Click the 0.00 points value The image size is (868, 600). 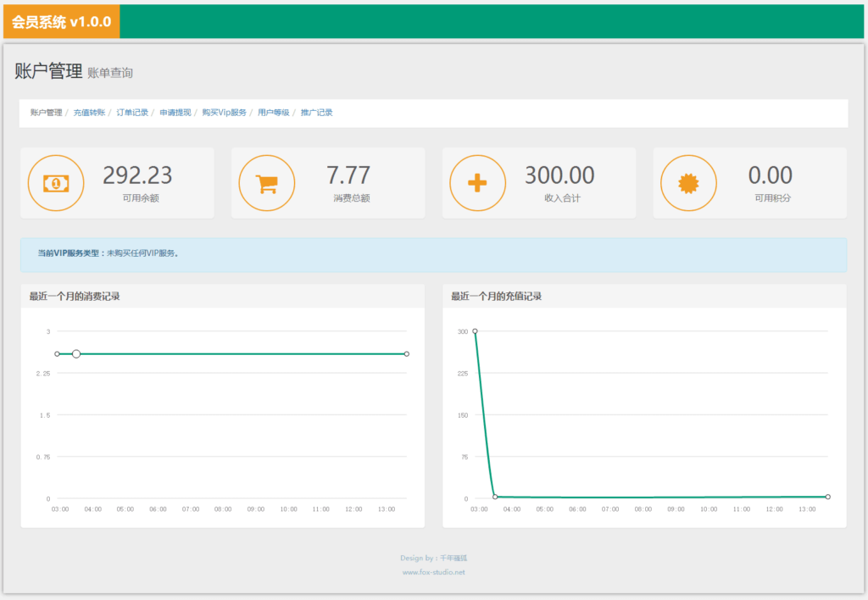tap(770, 175)
